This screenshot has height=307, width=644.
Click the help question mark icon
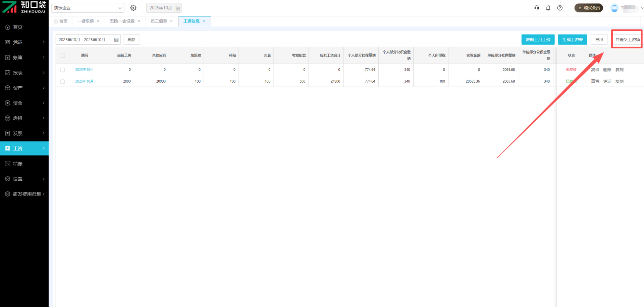(x=560, y=8)
